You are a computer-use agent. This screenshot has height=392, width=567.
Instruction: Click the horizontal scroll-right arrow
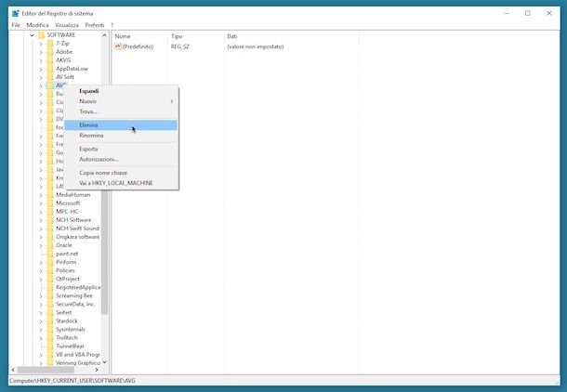point(97,370)
